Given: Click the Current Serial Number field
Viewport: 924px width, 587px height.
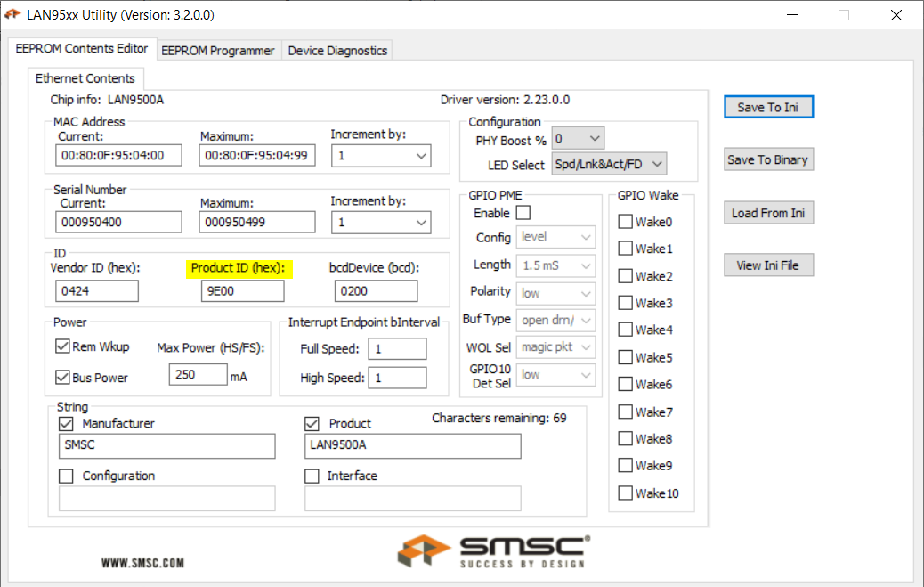Looking at the screenshot, I should [x=118, y=223].
